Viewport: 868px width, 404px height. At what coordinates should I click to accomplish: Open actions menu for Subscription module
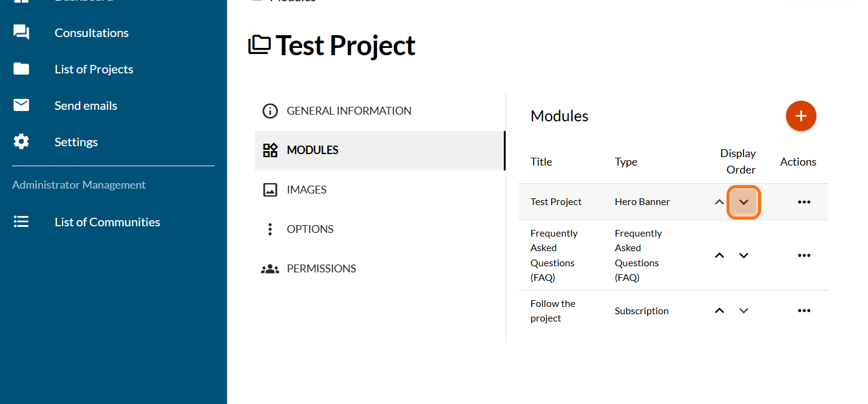click(x=804, y=311)
